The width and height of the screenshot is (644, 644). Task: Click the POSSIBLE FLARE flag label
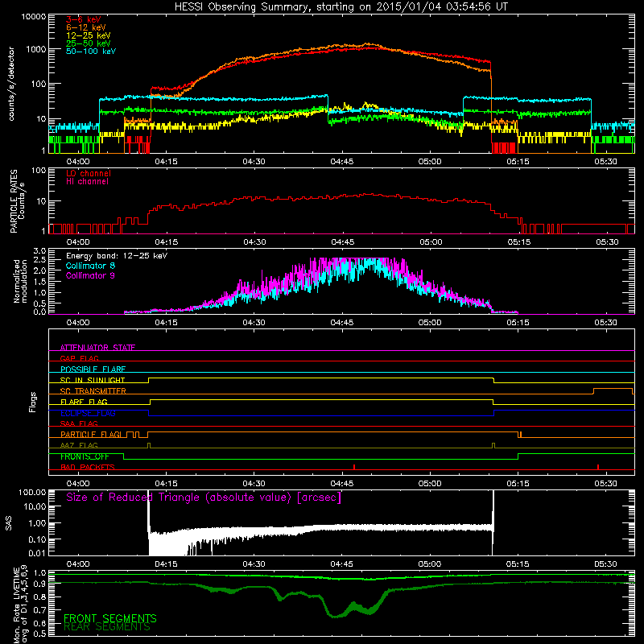[93, 369]
